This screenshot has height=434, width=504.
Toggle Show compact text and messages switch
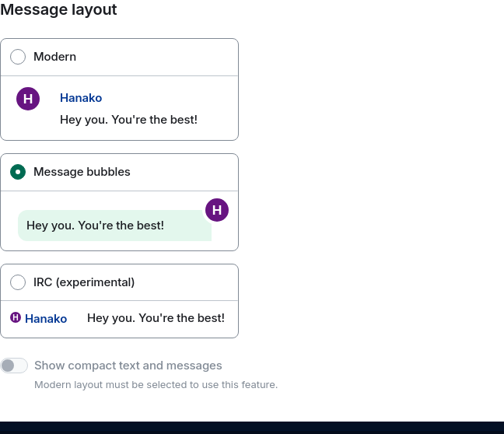tap(15, 366)
